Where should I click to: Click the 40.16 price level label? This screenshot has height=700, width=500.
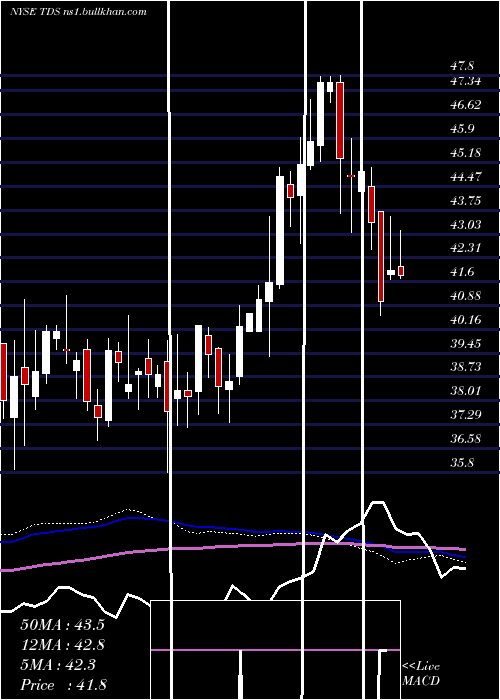[465, 320]
